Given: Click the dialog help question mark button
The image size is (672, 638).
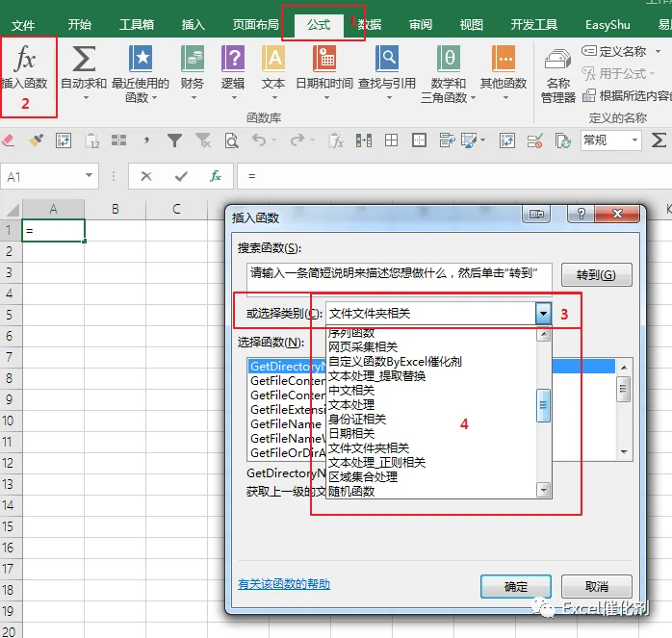Looking at the screenshot, I should tap(581, 214).
